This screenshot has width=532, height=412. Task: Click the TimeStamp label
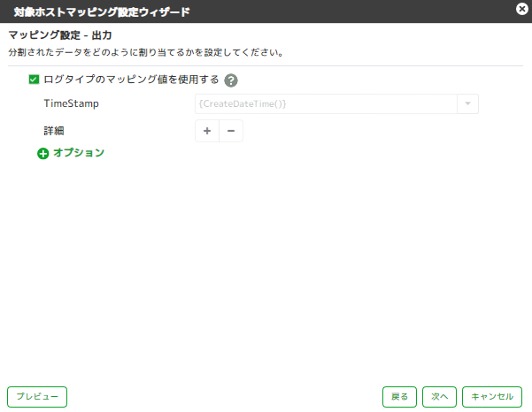71,103
